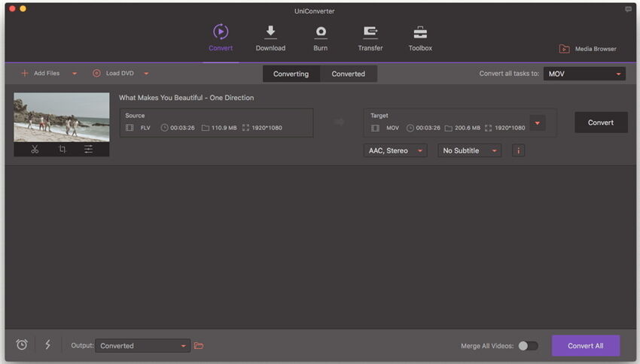Open the output folder icon
640x364 pixels.
[x=199, y=346]
